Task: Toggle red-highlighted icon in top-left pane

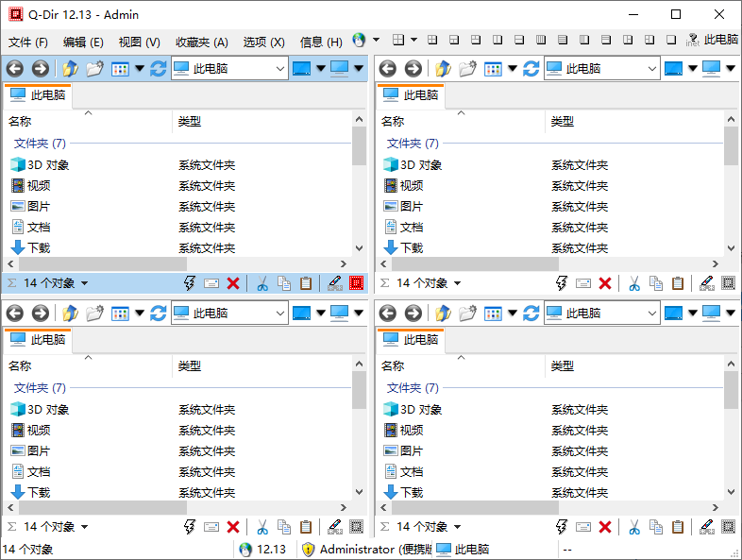Action: coord(356,282)
